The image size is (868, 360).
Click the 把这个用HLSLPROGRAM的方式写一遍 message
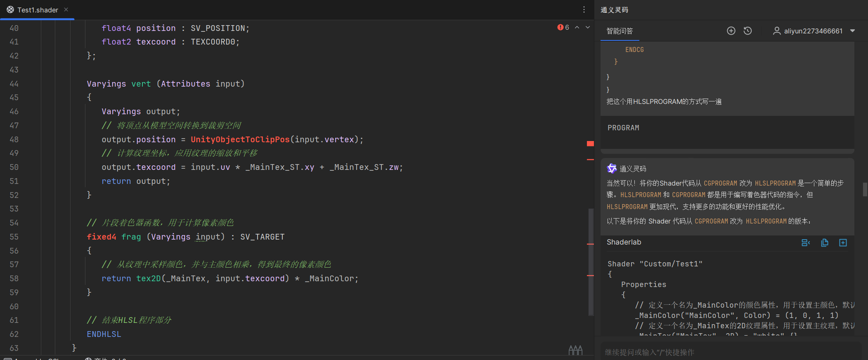664,101
